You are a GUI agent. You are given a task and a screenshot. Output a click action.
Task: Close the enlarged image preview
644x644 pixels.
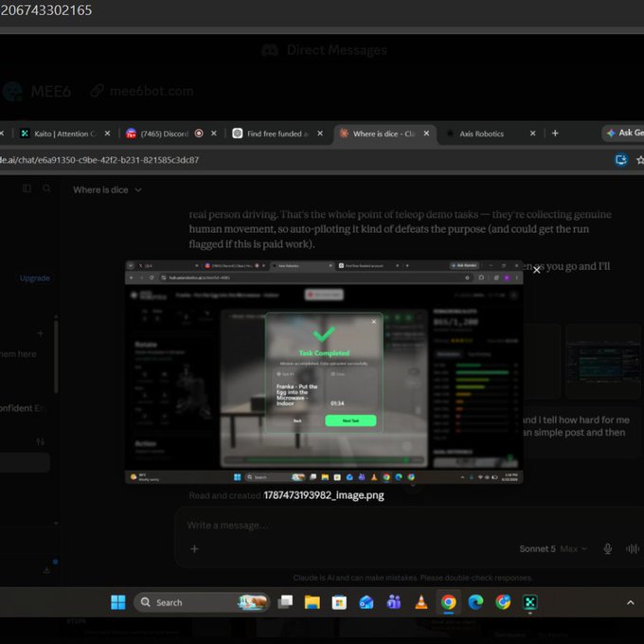536,270
